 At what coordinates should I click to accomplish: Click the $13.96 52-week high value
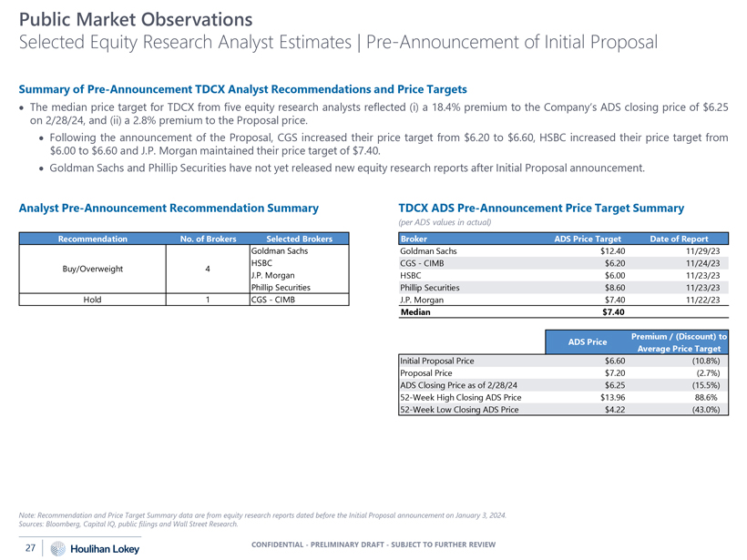coord(613,398)
